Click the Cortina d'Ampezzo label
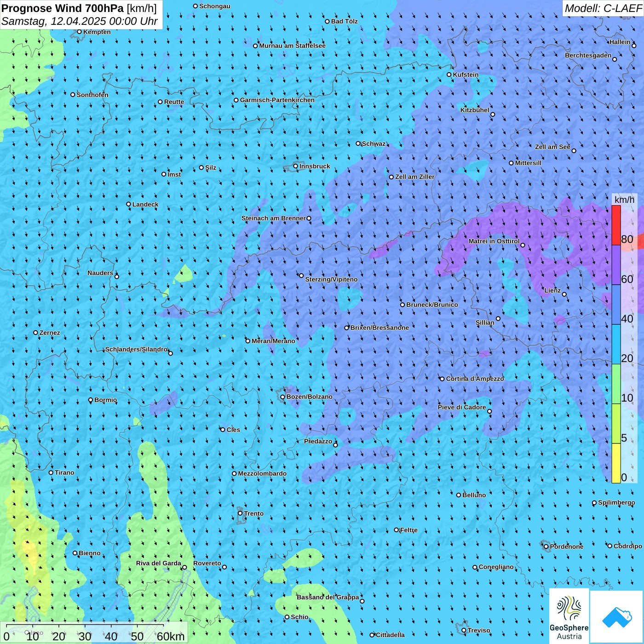644x644 pixels. click(475, 379)
